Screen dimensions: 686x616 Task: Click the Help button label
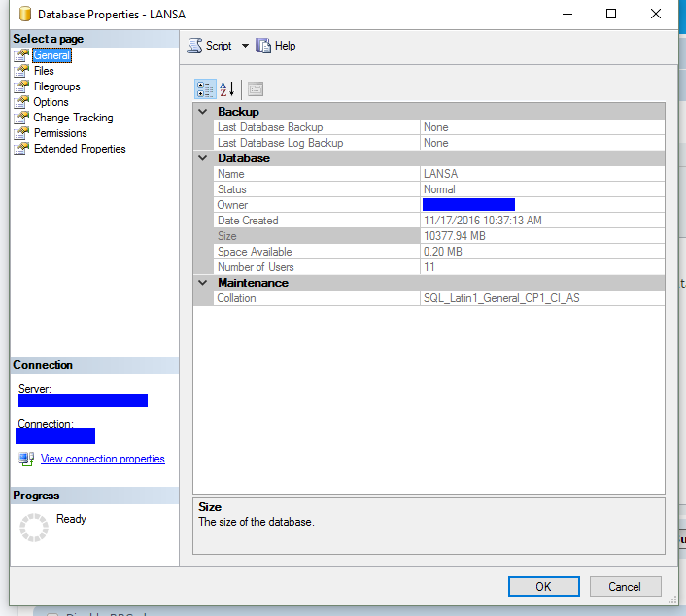(x=285, y=46)
